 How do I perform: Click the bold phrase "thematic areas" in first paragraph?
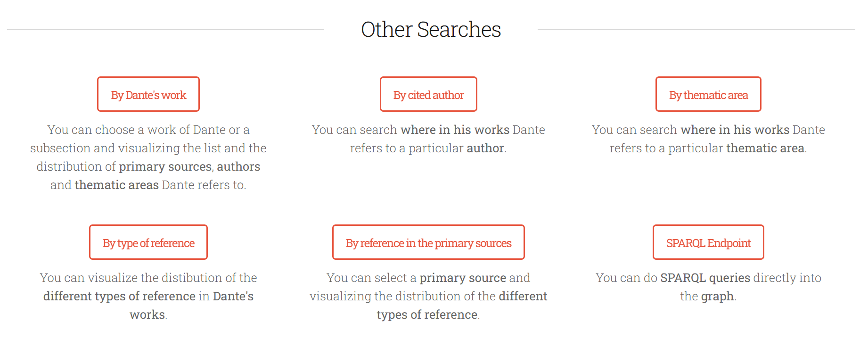coord(116,185)
